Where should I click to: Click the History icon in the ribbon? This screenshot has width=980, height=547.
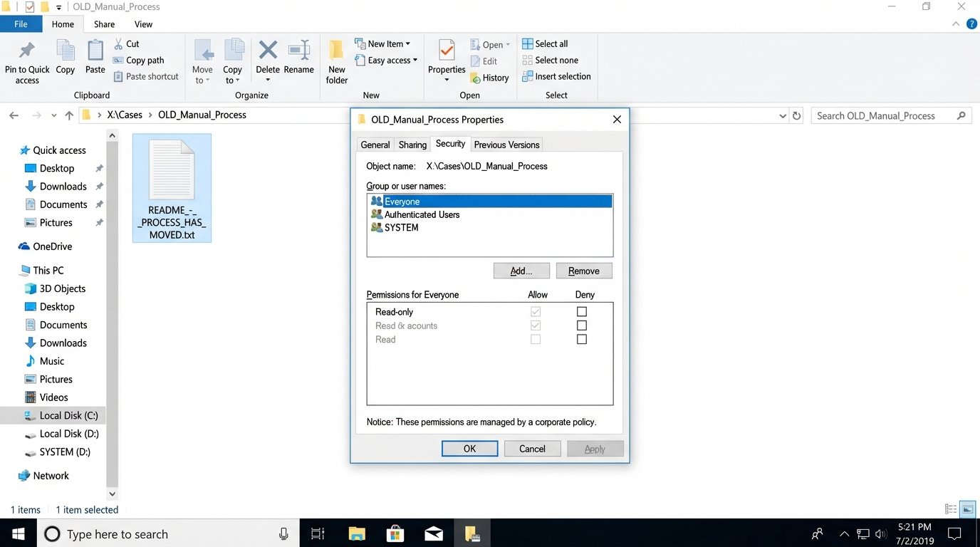(x=490, y=78)
